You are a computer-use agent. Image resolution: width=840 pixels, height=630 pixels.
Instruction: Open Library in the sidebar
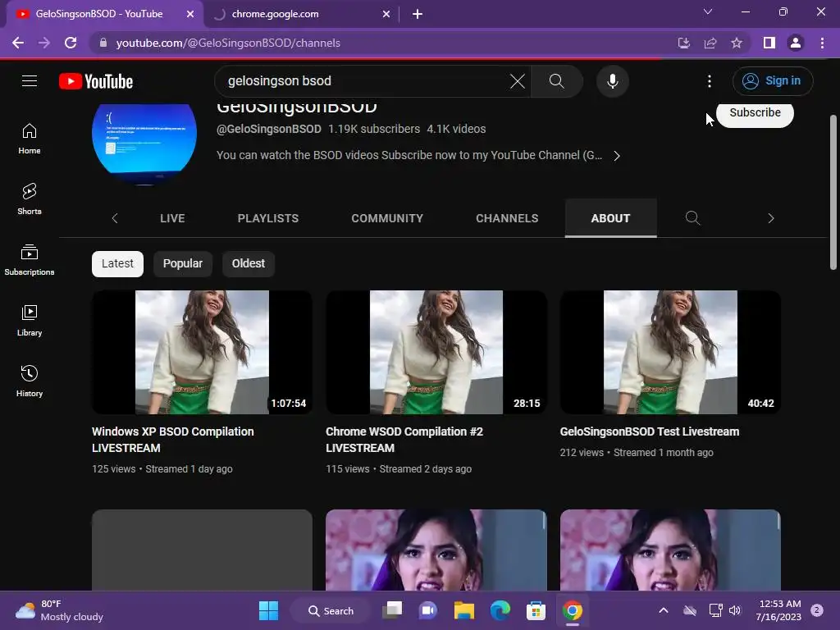[30, 321]
